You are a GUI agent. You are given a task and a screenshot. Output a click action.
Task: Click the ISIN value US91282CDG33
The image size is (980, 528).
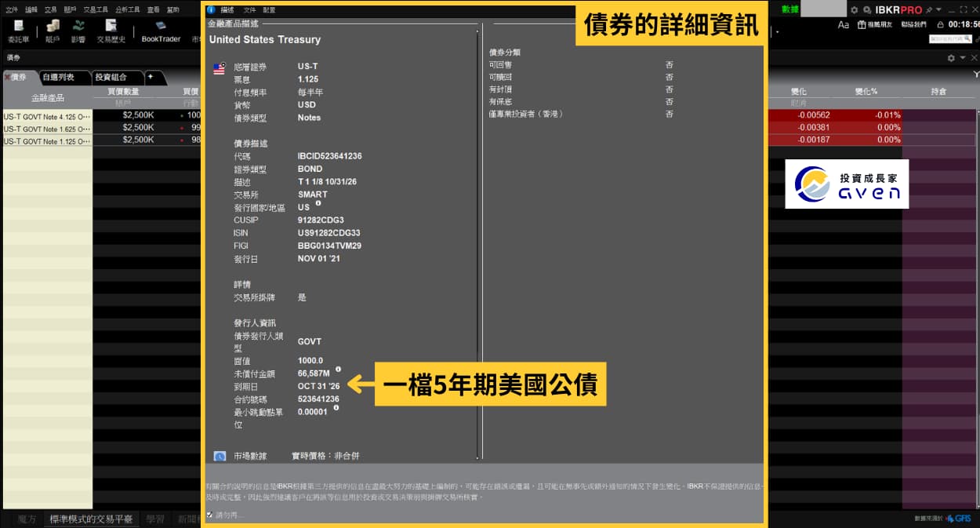[329, 233]
